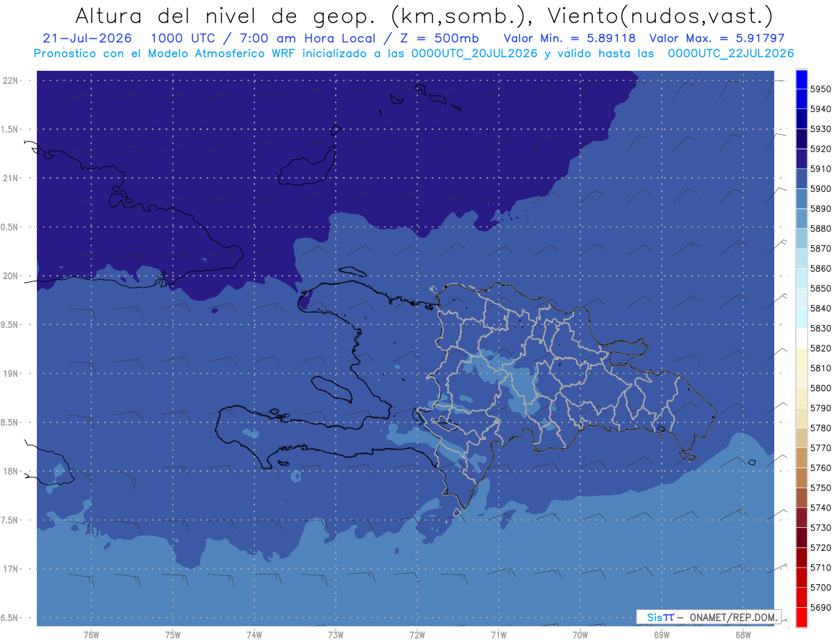Pick the legend swatch between 5940 and 5930
This screenshot has width=834, height=644.
tap(801, 119)
